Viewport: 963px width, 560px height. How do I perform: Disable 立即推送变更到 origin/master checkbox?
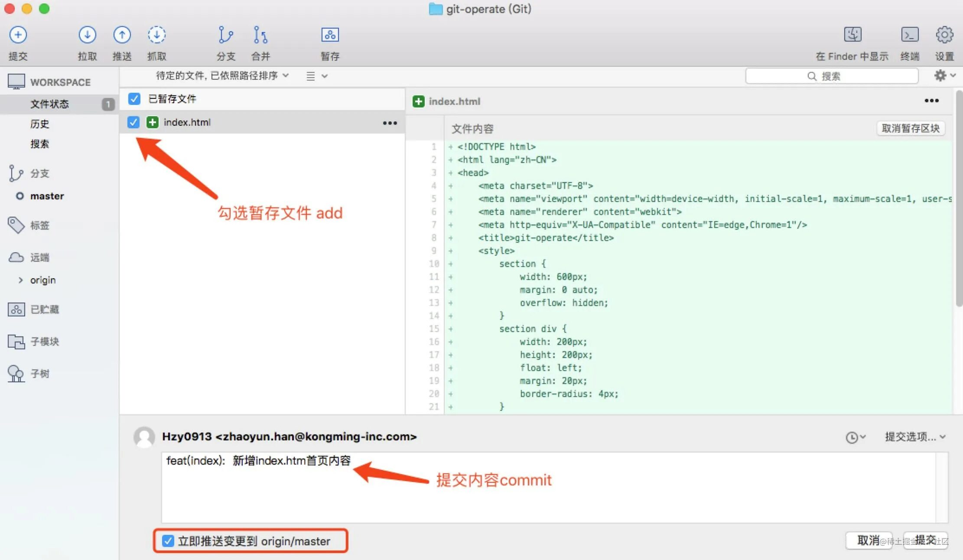(x=168, y=541)
